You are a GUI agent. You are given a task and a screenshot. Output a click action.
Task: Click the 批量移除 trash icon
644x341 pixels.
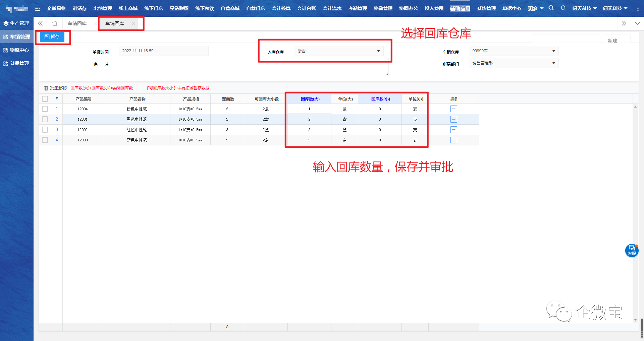[x=46, y=88]
